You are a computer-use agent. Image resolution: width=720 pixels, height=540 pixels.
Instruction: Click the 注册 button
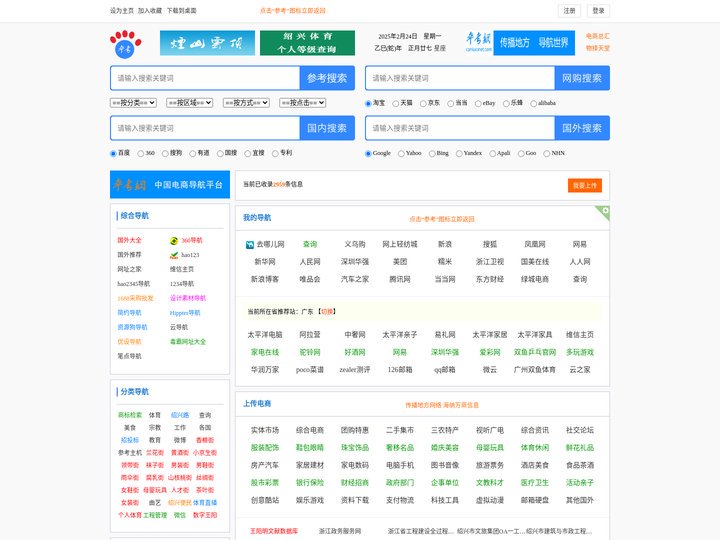coord(569,11)
